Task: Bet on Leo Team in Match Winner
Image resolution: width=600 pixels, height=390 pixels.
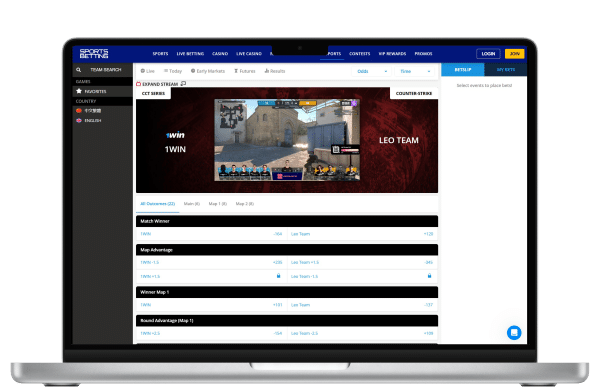Action: [362, 234]
